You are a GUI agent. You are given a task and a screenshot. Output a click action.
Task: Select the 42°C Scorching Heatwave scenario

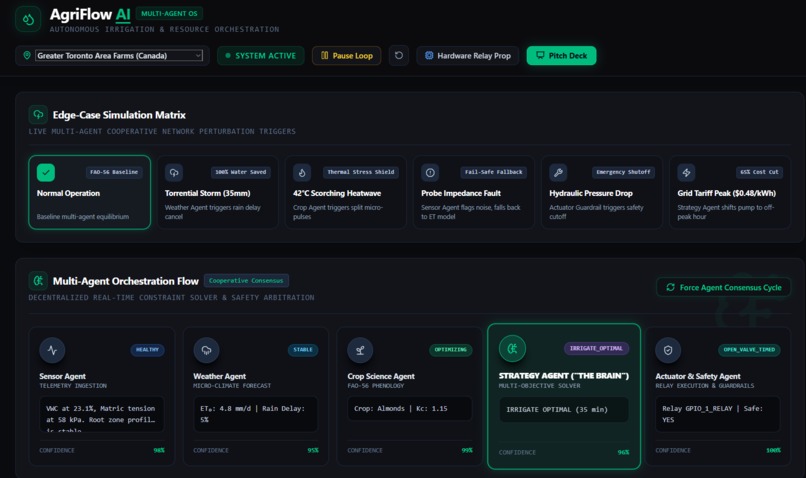[345, 192]
